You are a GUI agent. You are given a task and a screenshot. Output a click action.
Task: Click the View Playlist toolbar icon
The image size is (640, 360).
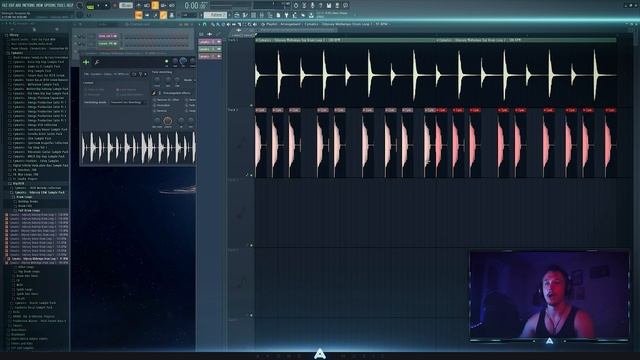point(237,15)
